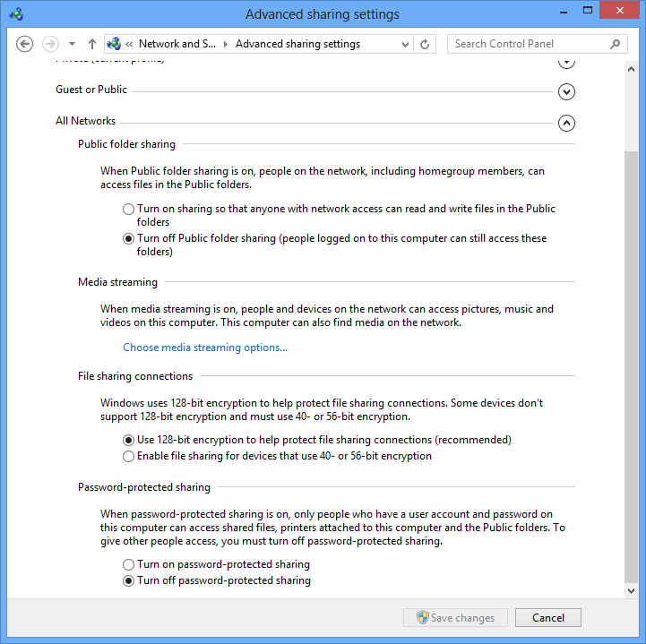Enable 40- or 56-bit encryption file sharing
Screen dimensions: 646x644
(x=129, y=457)
